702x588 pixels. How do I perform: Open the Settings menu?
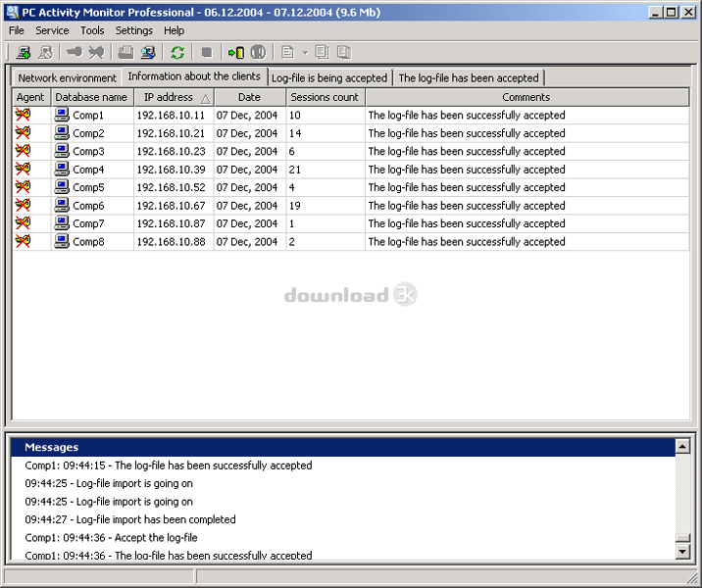[x=134, y=30]
